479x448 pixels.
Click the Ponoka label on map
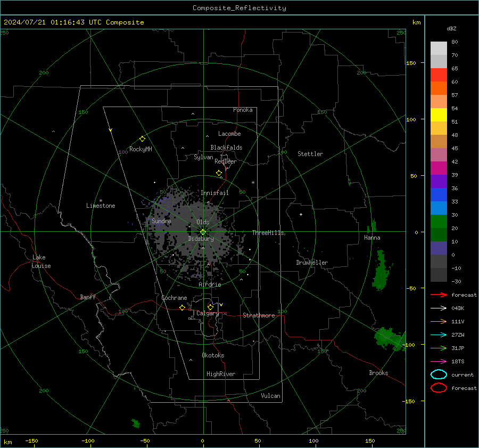point(243,110)
